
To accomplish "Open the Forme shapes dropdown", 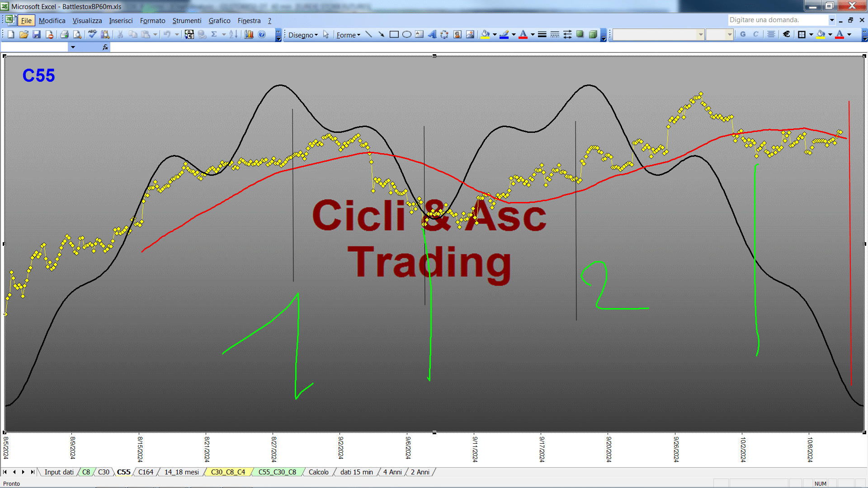I will tap(348, 35).
